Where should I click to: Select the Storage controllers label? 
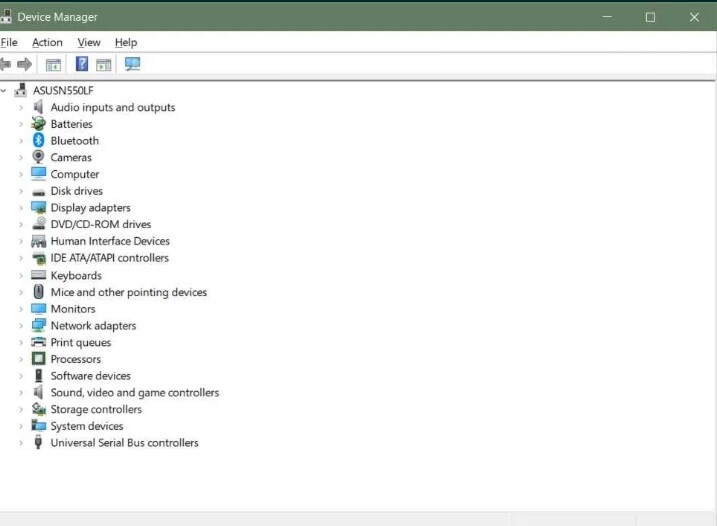click(96, 409)
